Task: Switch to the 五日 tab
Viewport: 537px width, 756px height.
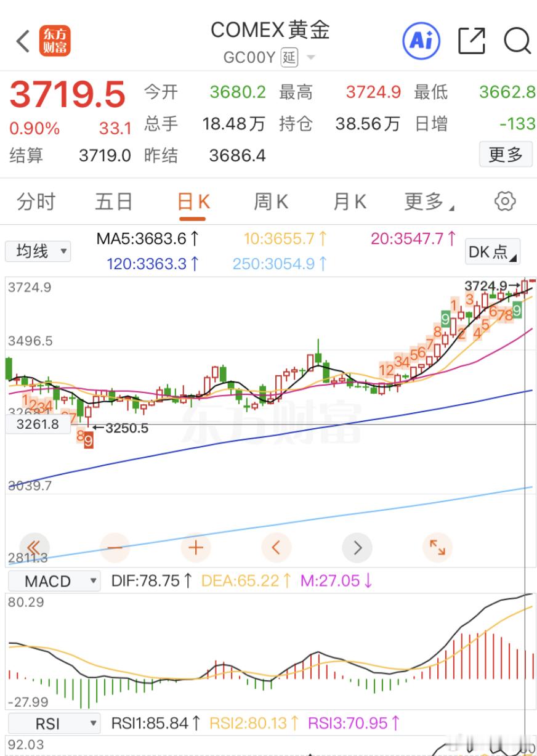Action: pyautogui.click(x=113, y=201)
